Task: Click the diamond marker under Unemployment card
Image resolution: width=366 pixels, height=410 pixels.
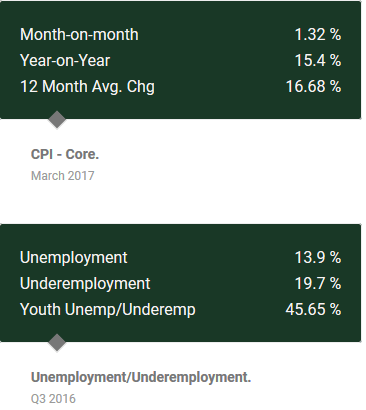Action: click(x=57, y=342)
